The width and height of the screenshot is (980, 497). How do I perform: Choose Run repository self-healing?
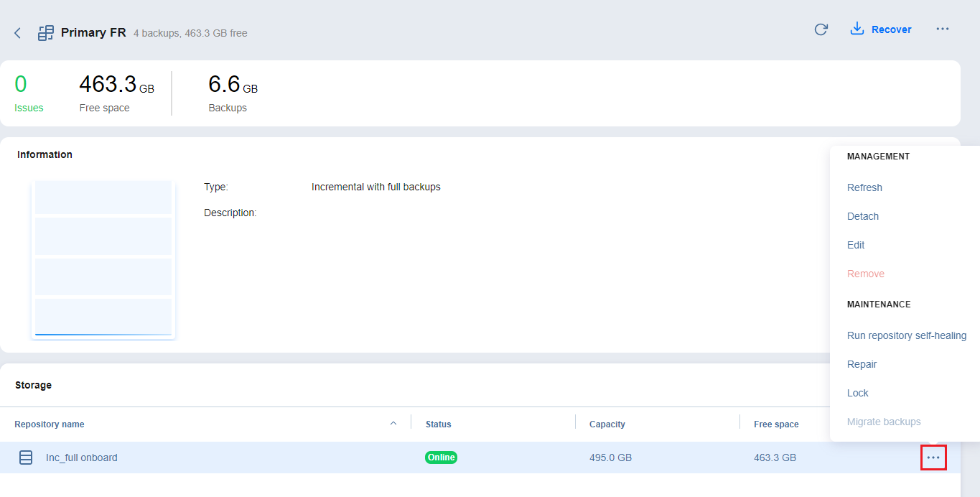[x=906, y=335]
